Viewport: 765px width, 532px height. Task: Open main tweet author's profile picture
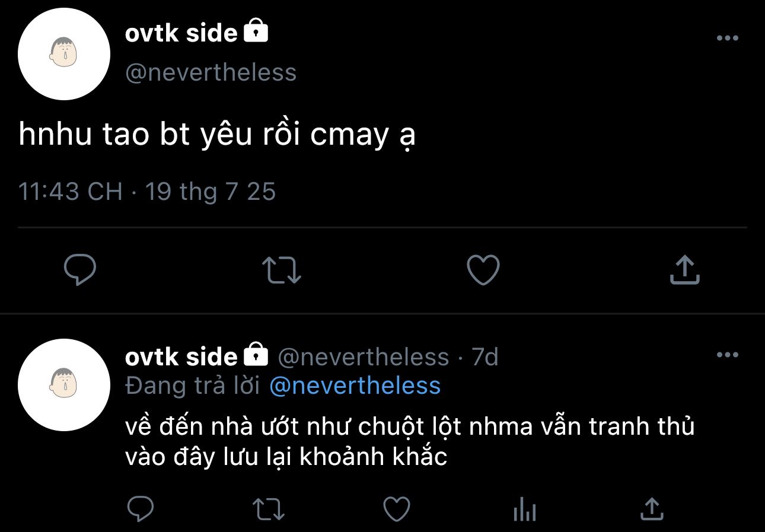64,54
